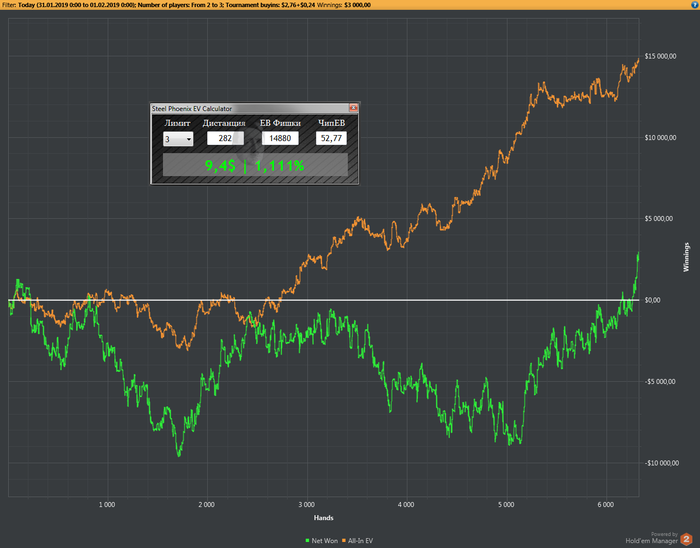Click the green result 9,4$ | 1,111%
This screenshot has width=700, height=548.
pyautogui.click(x=254, y=166)
